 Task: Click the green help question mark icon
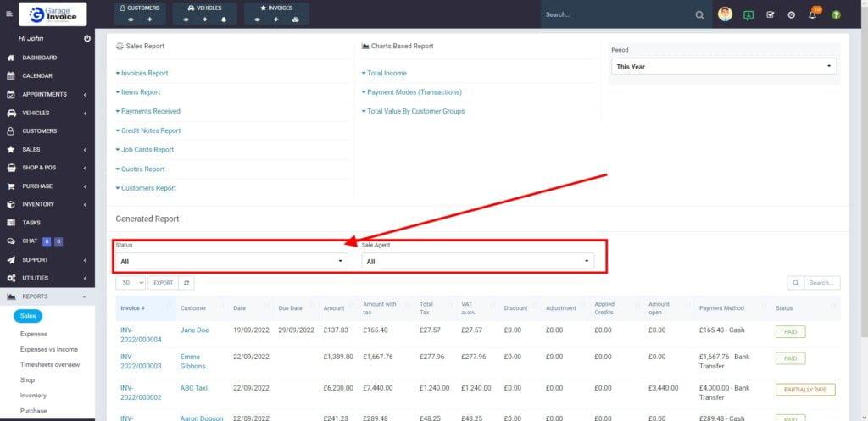click(x=836, y=14)
